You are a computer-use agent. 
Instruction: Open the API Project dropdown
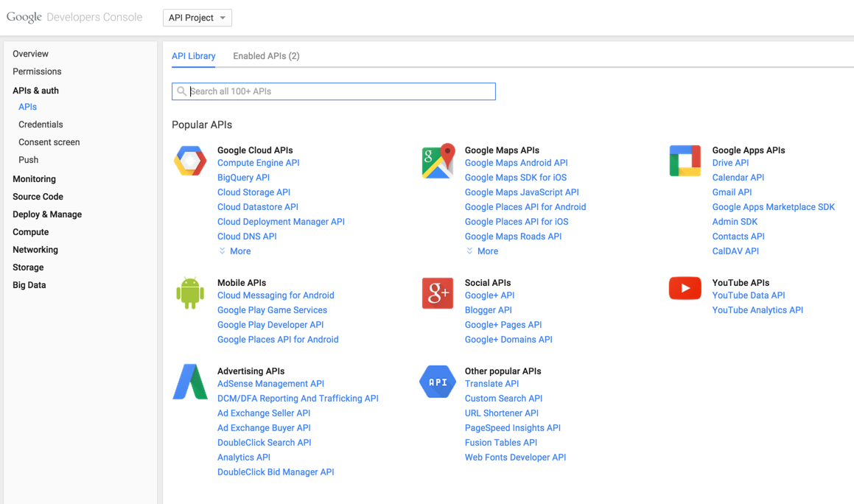coord(197,17)
